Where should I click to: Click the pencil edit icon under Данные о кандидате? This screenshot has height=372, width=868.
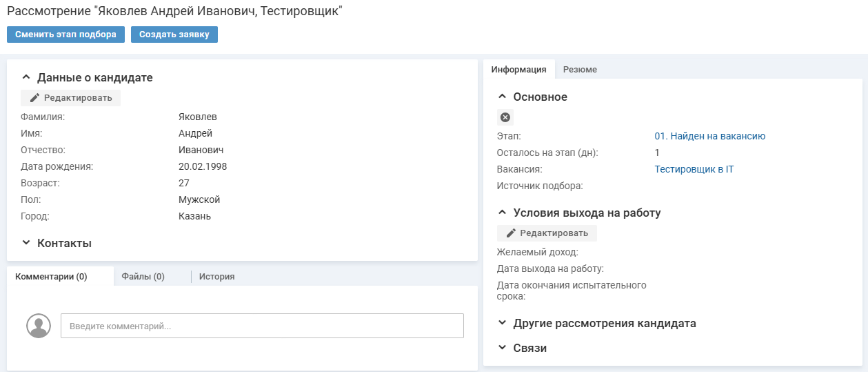(34, 98)
